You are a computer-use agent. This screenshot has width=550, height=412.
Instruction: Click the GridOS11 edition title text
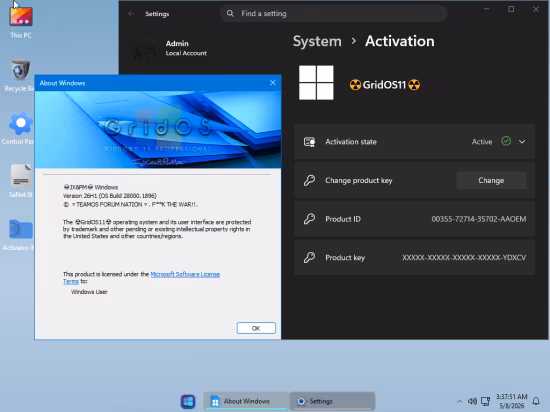coord(384,85)
